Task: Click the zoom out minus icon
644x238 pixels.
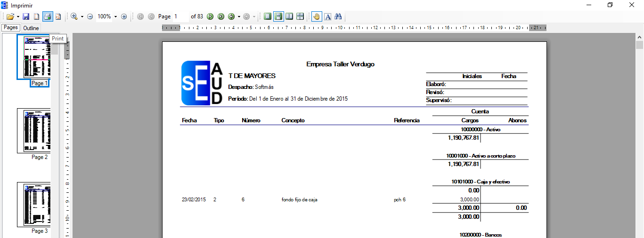Action: click(x=90, y=16)
